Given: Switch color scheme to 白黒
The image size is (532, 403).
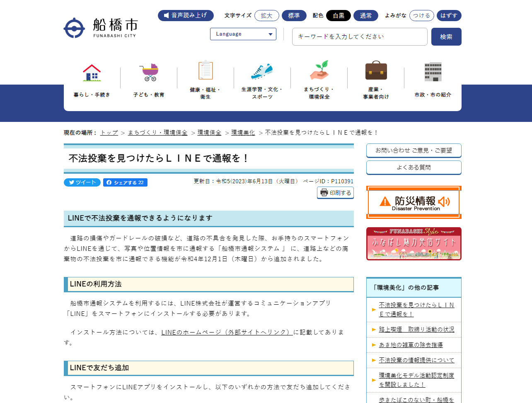Looking at the screenshot, I should point(339,16).
